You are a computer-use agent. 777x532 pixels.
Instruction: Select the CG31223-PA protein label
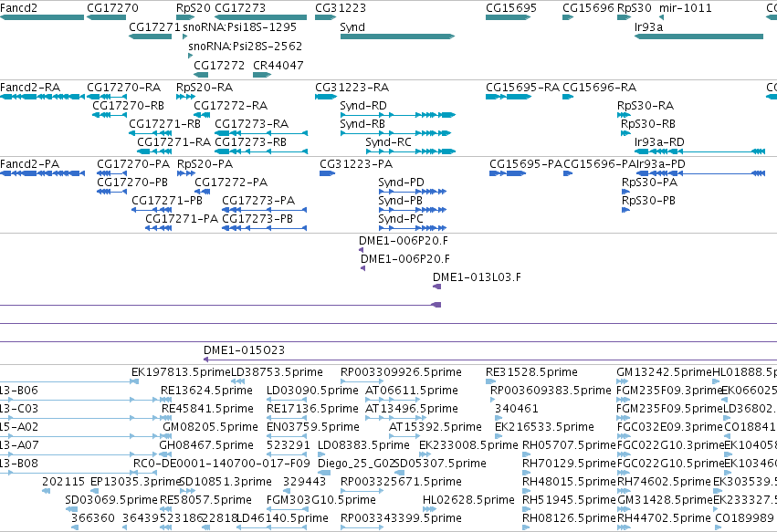356,164
